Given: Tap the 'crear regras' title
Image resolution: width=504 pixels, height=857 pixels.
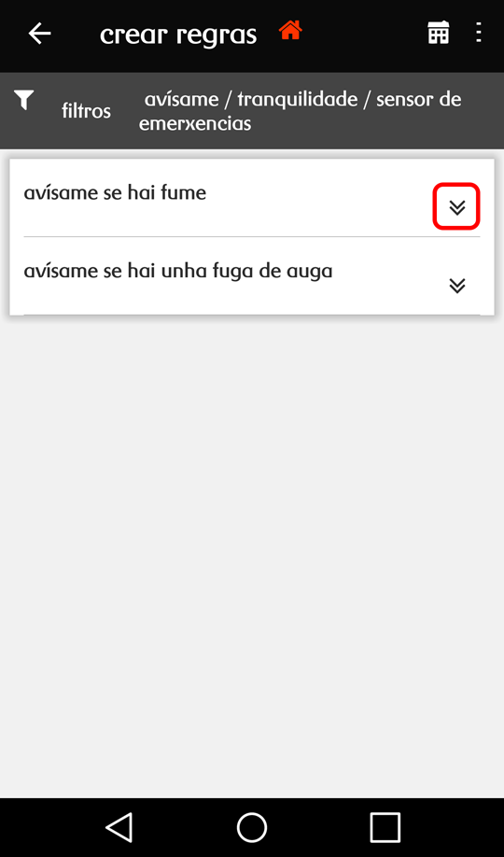Looking at the screenshot, I should pos(178,35).
